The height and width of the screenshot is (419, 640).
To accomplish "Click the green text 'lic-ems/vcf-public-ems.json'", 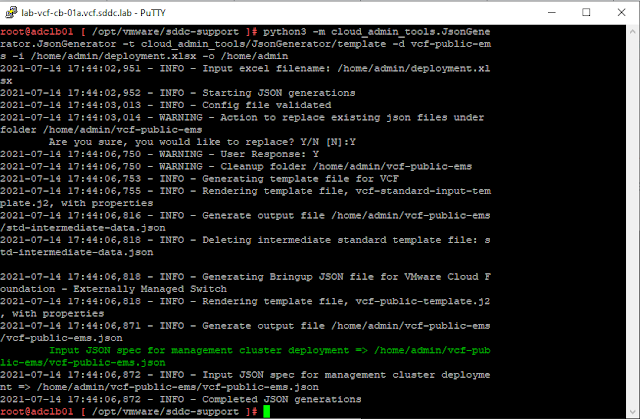I will pyautogui.click(x=83, y=362).
